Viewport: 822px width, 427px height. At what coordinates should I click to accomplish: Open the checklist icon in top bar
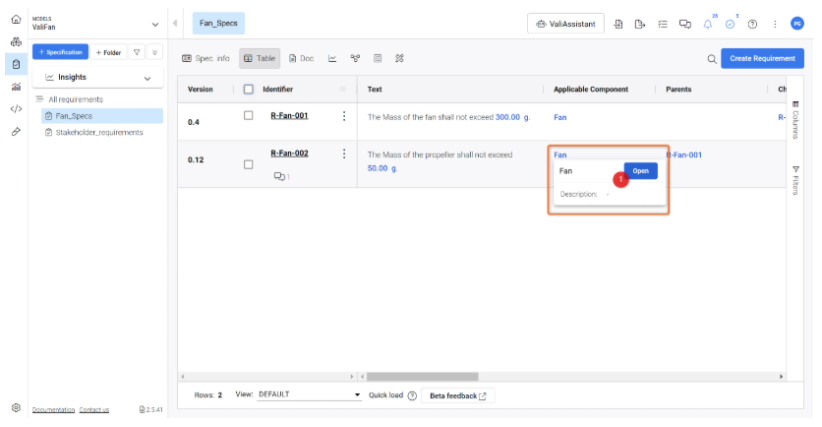click(663, 24)
